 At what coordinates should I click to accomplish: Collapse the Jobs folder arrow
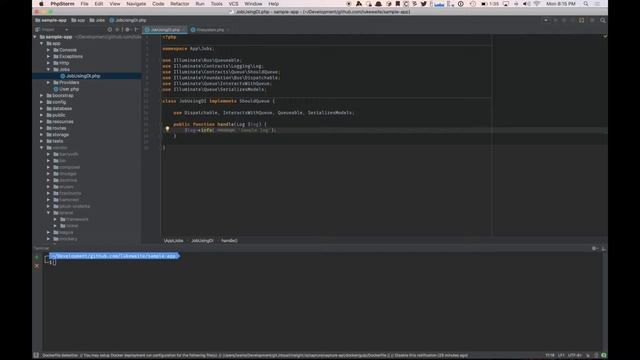(48, 69)
